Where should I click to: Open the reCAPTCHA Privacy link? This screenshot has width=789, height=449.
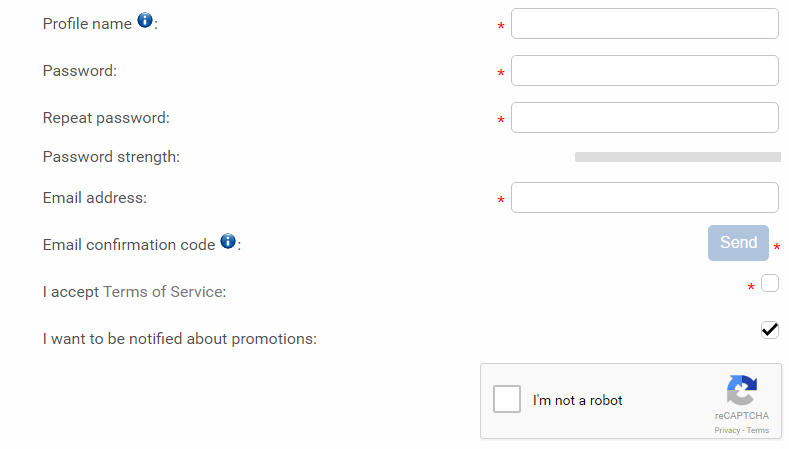pos(727,430)
